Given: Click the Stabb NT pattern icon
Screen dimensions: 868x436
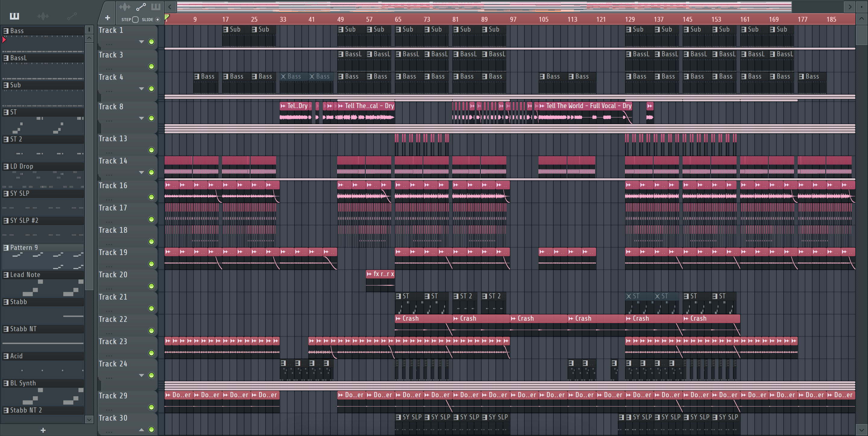Looking at the screenshot, I should click(6, 329).
